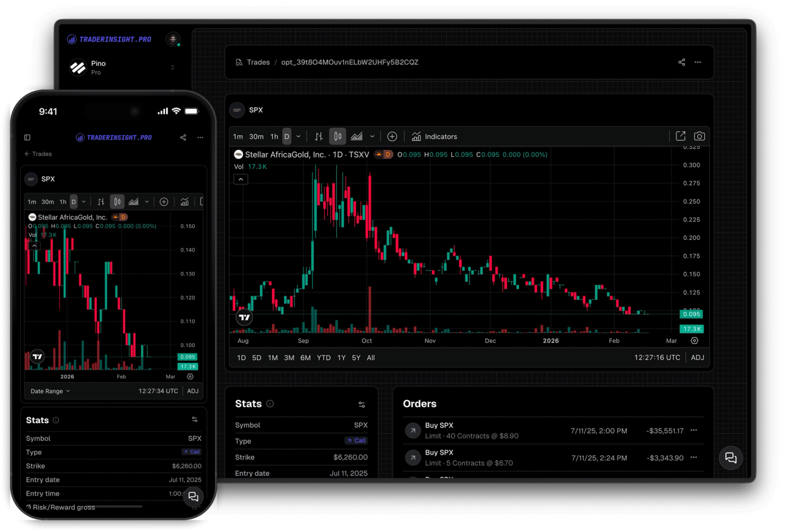800x532 pixels.
Task: Open the chart in a new window icon
Action: (681, 136)
